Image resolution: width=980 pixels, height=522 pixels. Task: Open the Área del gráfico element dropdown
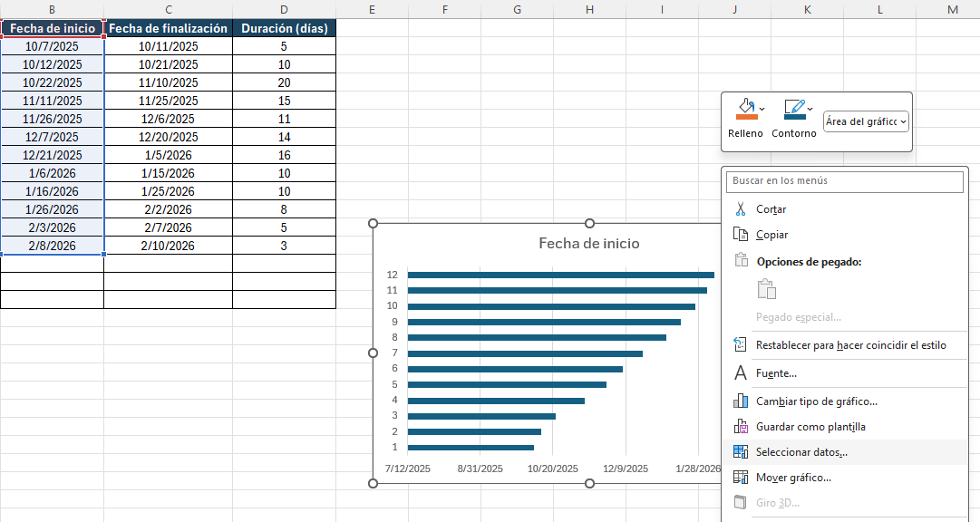[x=866, y=121]
